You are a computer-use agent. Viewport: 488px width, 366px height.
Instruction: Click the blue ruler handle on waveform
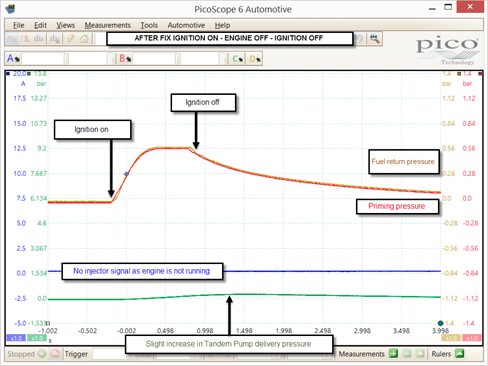click(126, 174)
